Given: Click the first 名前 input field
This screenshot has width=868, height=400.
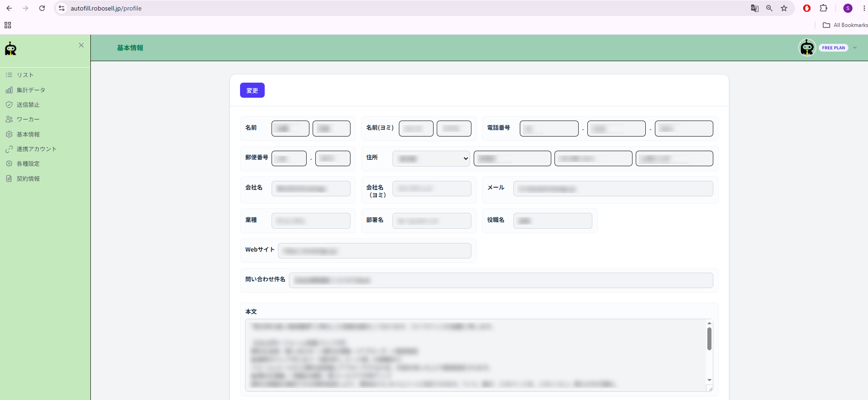Looking at the screenshot, I should (x=290, y=128).
